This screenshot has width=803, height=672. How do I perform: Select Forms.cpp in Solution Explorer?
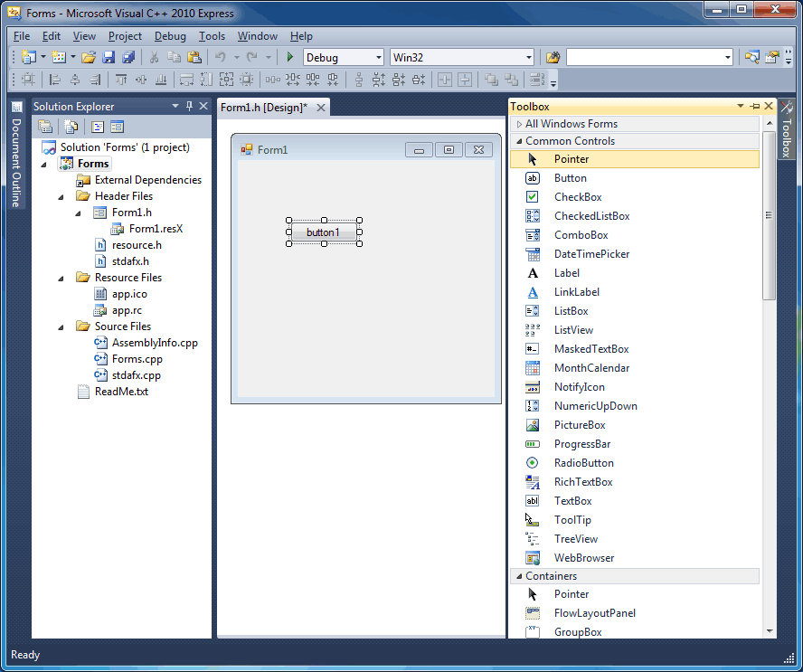point(137,359)
